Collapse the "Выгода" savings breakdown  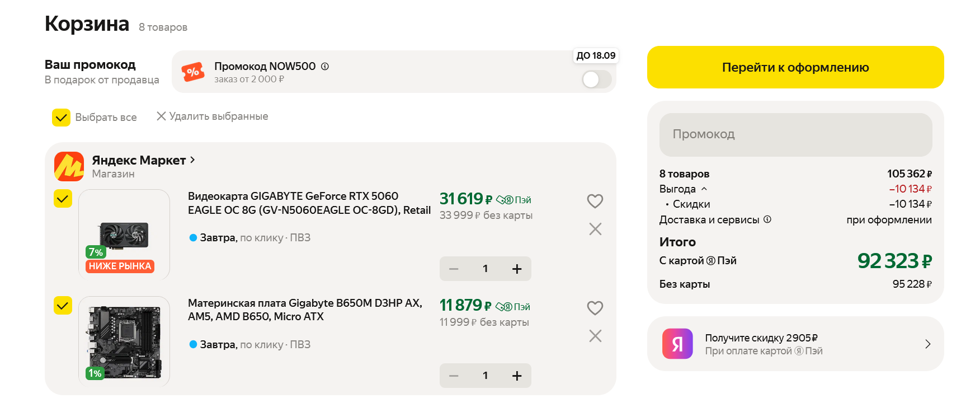(x=704, y=189)
